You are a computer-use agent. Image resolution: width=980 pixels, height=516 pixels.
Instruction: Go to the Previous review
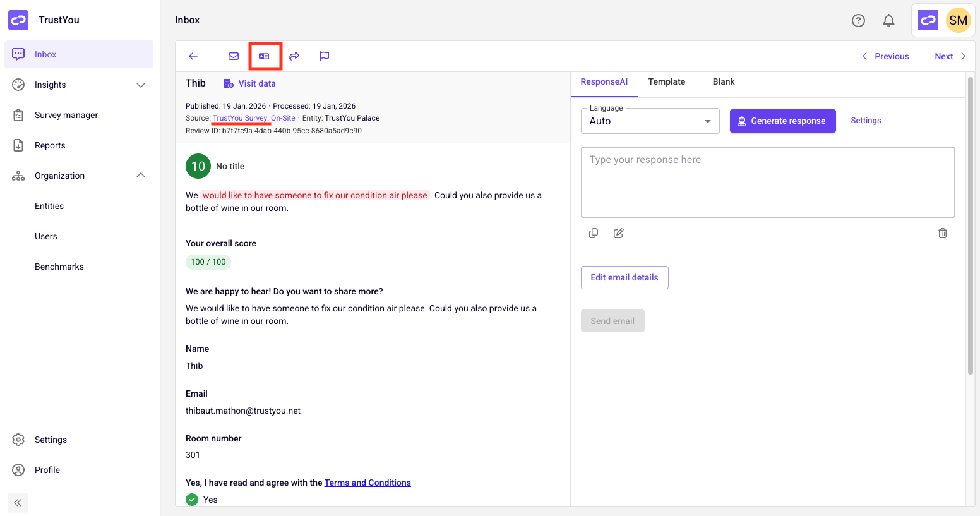pos(885,56)
